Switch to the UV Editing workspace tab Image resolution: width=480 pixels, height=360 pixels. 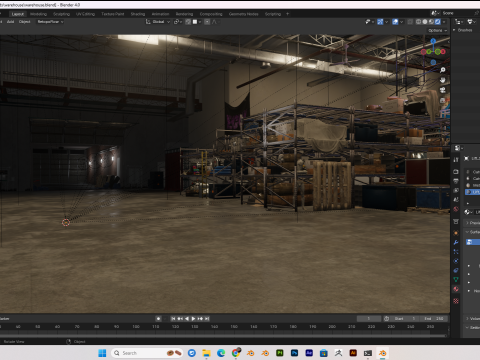click(x=85, y=14)
